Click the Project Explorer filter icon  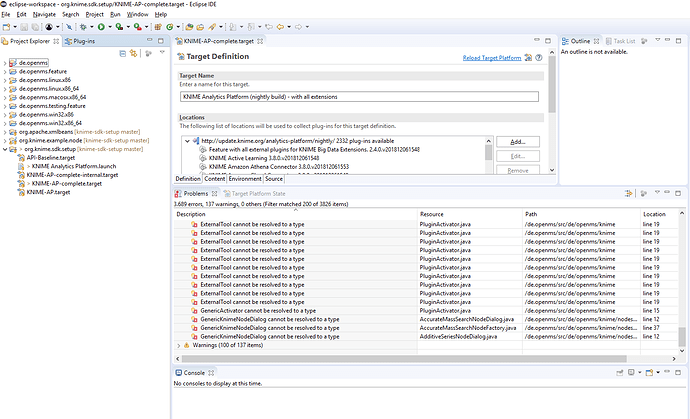(x=149, y=53)
